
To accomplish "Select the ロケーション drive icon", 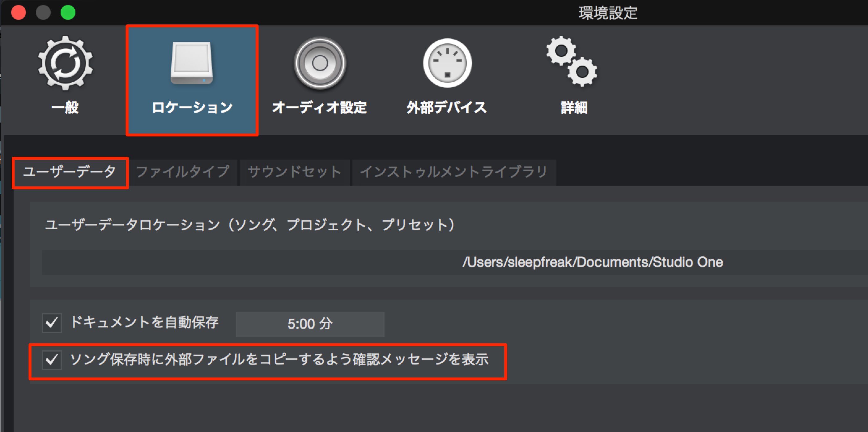I will pos(192,63).
